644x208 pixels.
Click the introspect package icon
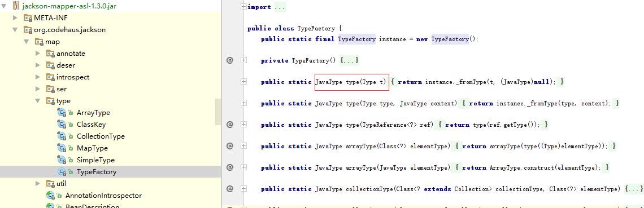tap(50, 77)
